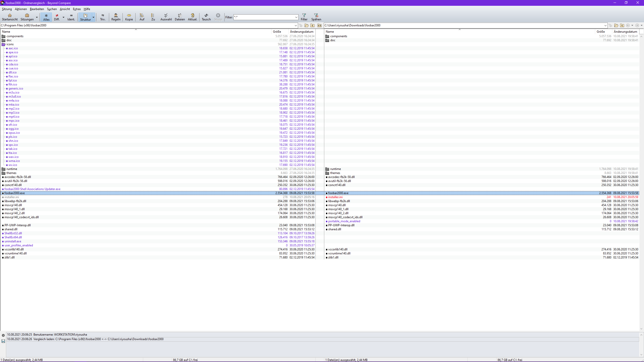Select installer.ini in the right pane

pos(335,197)
